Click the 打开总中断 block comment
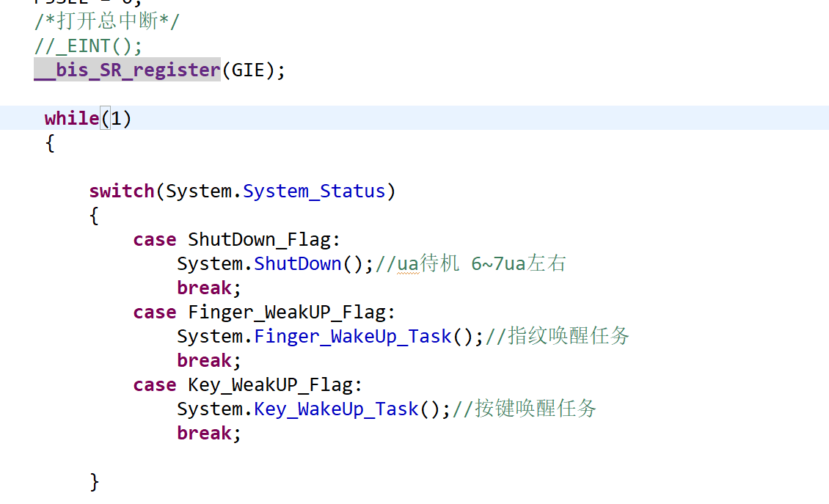829x504 pixels. click(106, 21)
